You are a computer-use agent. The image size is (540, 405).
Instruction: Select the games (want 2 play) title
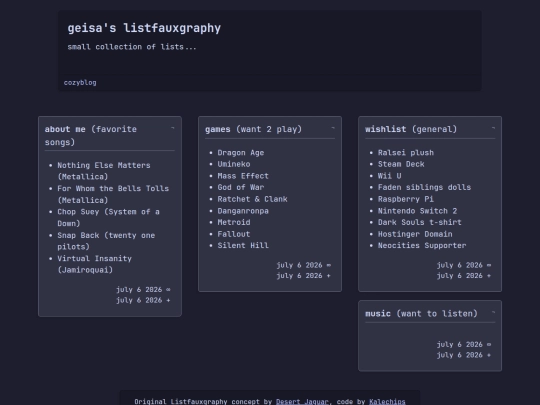click(253, 129)
